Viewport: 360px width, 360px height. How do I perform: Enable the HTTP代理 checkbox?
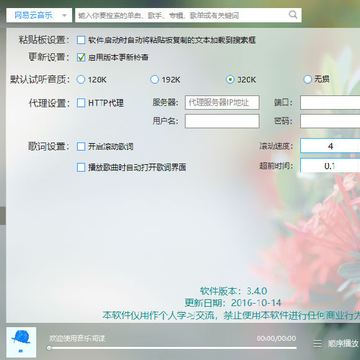click(81, 103)
